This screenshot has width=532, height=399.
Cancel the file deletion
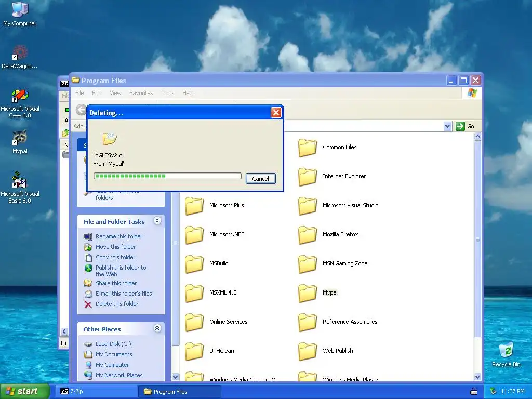(x=261, y=179)
